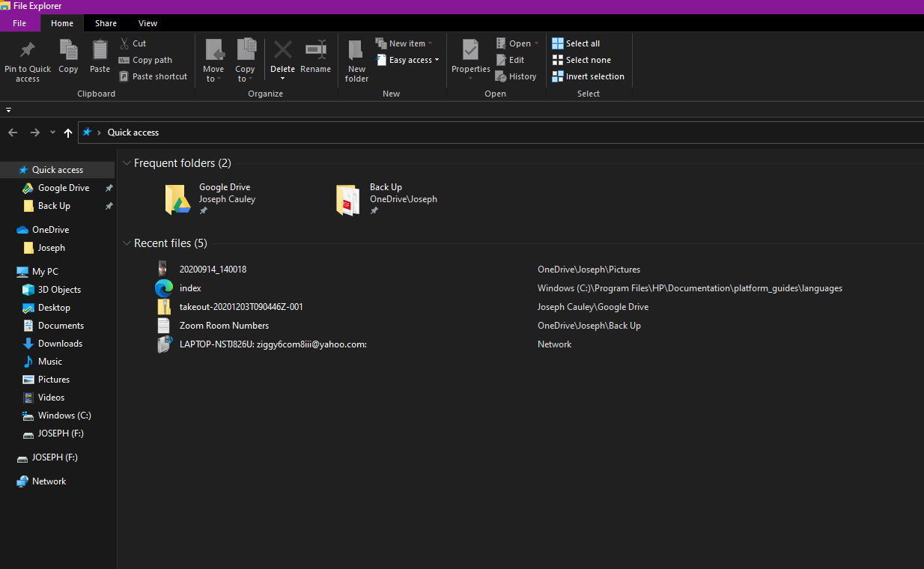Select the 20200914_140018 recent file
This screenshot has height=569, width=924.
pos(213,270)
